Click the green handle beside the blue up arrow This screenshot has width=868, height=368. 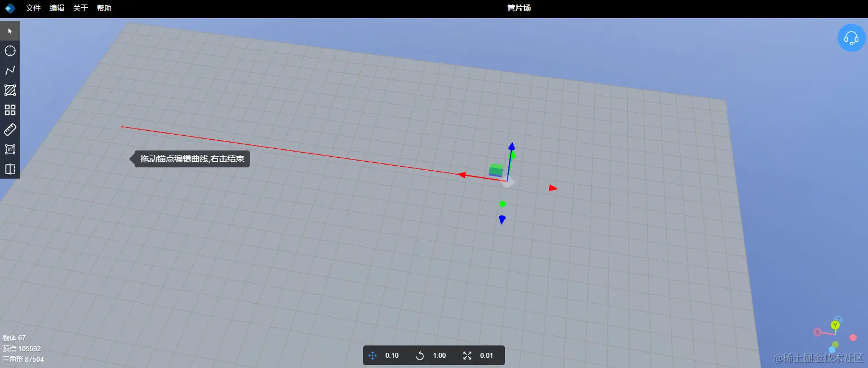tap(513, 156)
